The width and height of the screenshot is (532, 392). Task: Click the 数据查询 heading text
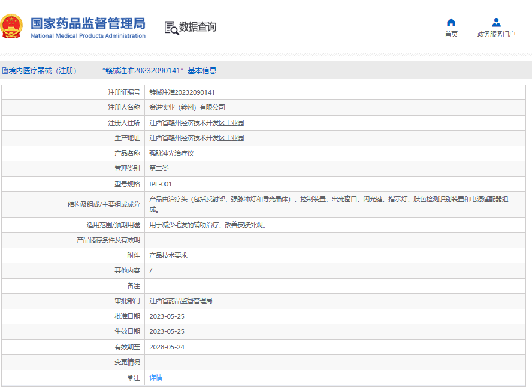tap(198, 27)
